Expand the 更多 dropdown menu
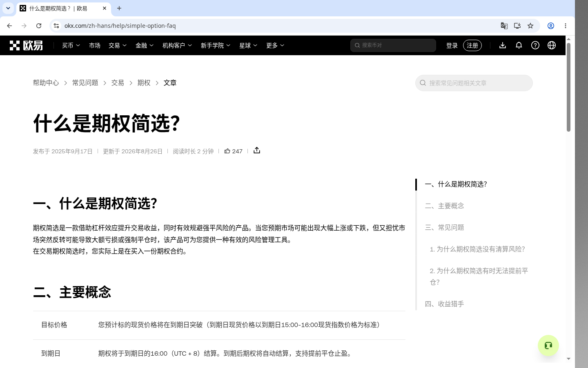 (x=275, y=45)
